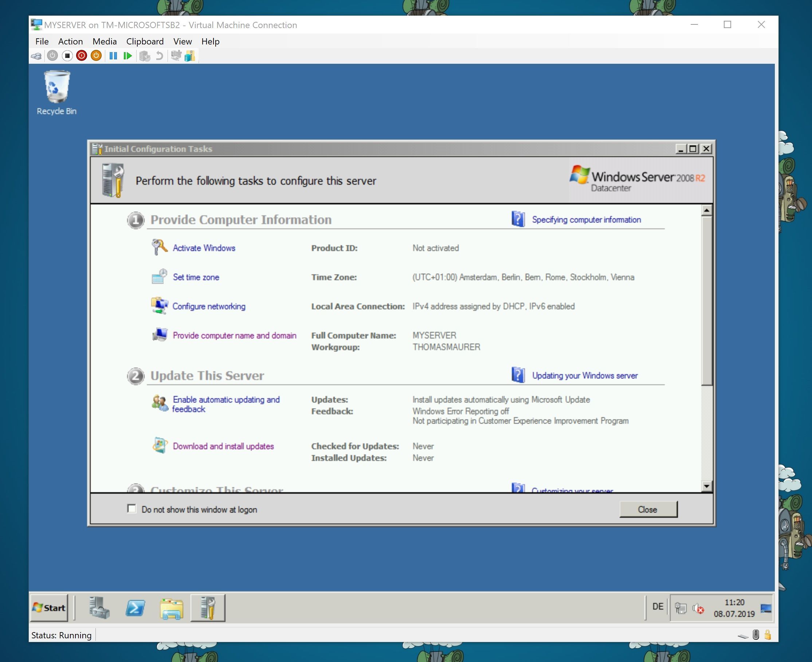Reset the VM using the green reset icon
812x662 pixels.
click(x=128, y=56)
